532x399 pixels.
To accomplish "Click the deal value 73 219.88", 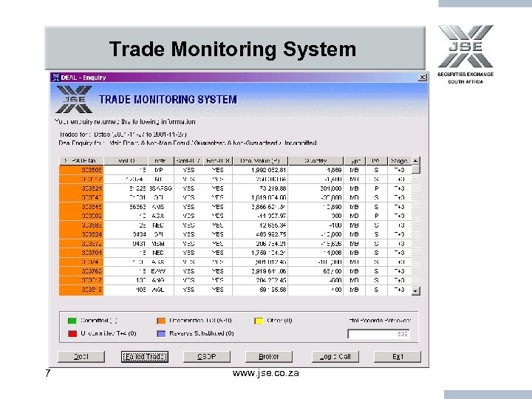I will point(260,188).
